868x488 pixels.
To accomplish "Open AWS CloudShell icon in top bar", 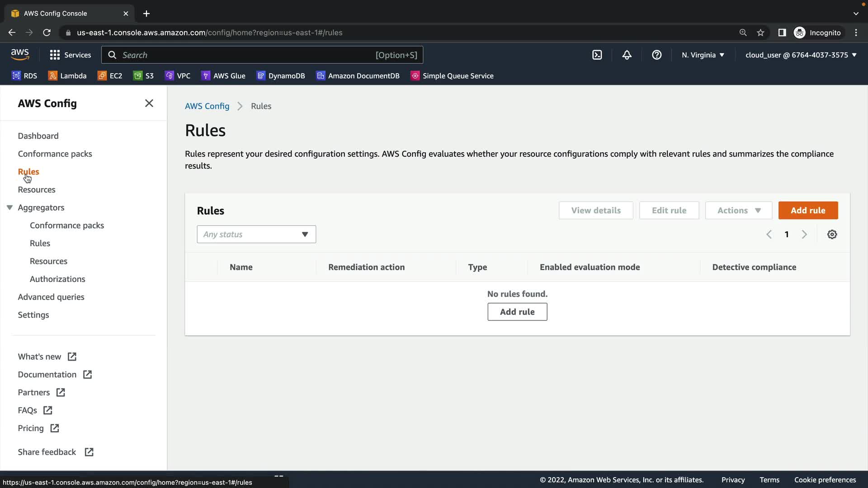I will 597,55.
